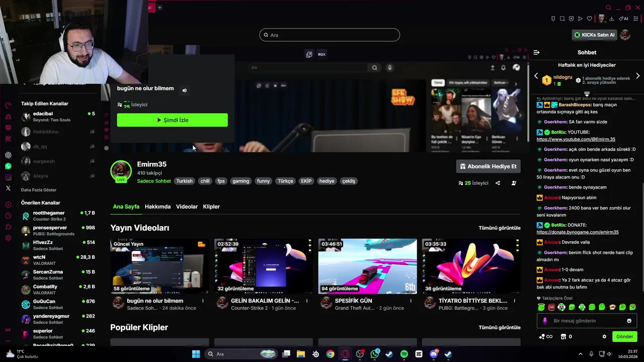The height and width of the screenshot is (362, 644).
Task: Open the sidebar settings gear icon
Action: pos(8,238)
